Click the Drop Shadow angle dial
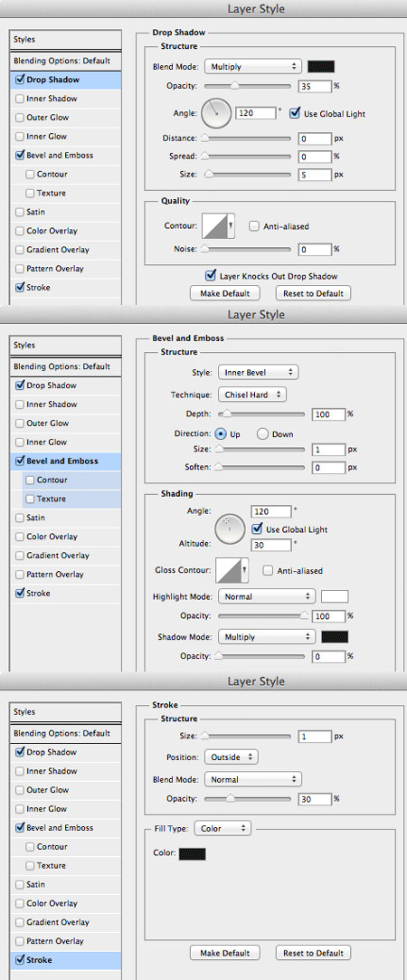Image resolution: width=407 pixels, height=980 pixels. coord(216,112)
